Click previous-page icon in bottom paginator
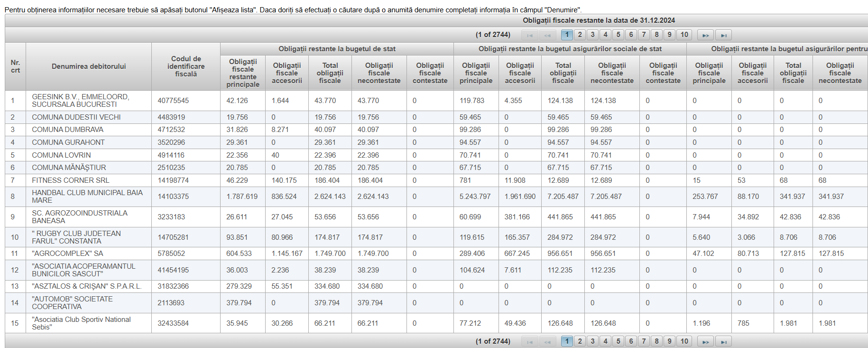This screenshot has height=348, width=868. tap(547, 341)
